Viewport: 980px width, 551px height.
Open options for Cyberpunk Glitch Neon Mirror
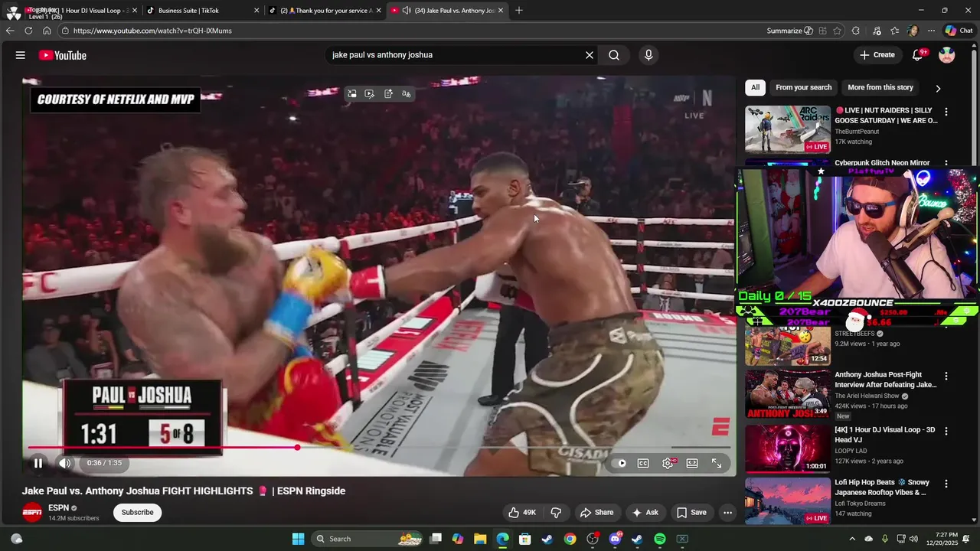[946, 164]
